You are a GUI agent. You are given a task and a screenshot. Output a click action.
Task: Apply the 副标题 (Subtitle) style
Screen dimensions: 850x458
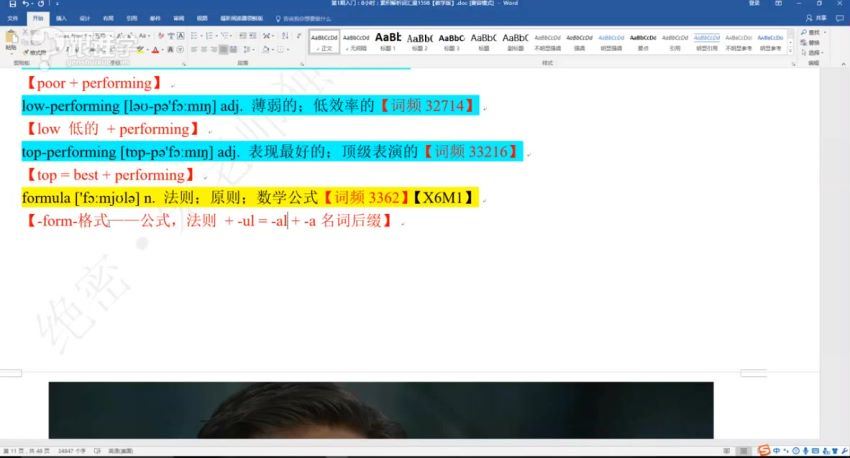(x=515, y=42)
